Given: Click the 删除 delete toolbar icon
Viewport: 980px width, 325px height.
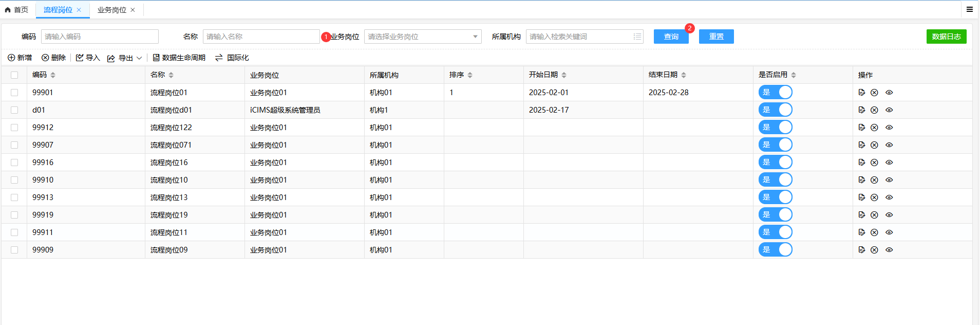Looking at the screenshot, I should coord(45,58).
